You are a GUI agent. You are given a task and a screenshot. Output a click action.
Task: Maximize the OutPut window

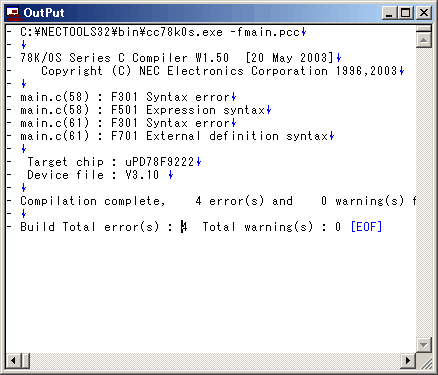[406, 13]
